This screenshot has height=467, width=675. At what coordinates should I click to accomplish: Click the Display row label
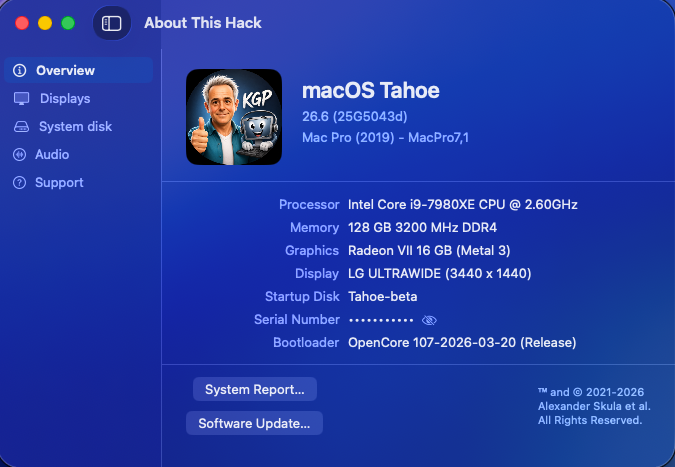pyautogui.click(x=317, y=274)
